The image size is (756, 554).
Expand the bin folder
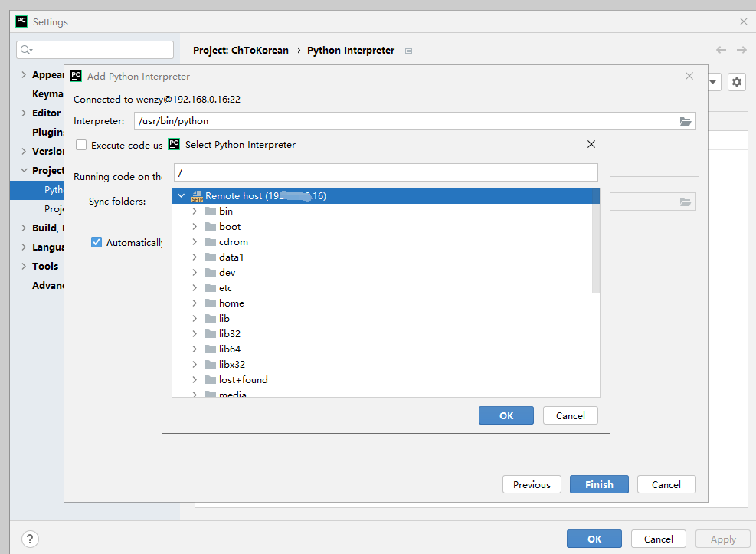195,211
